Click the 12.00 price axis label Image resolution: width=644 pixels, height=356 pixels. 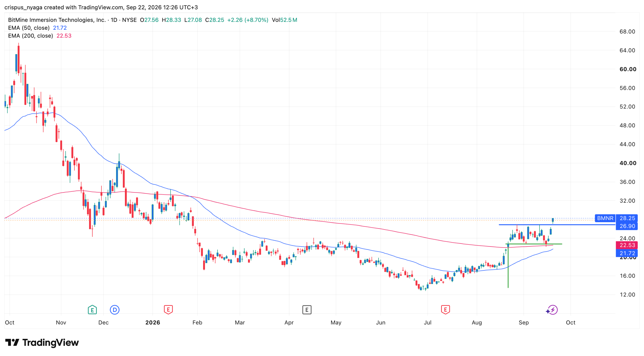pos(627,295)
